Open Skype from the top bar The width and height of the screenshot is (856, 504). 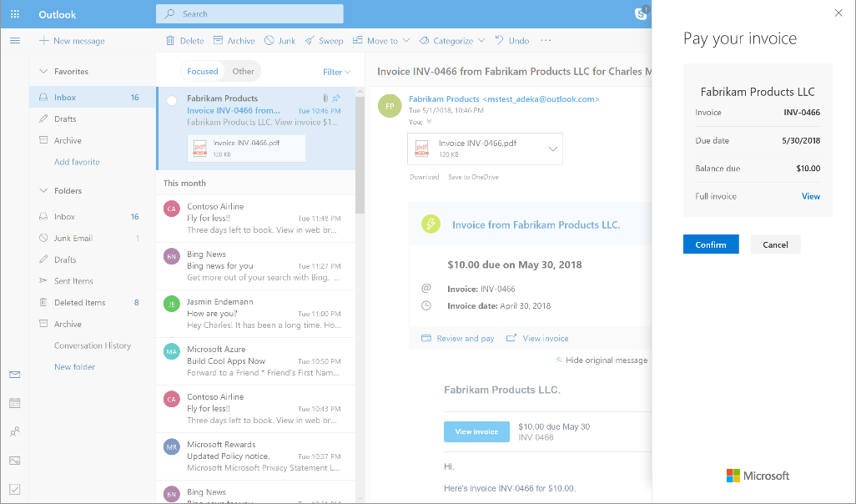641,13
